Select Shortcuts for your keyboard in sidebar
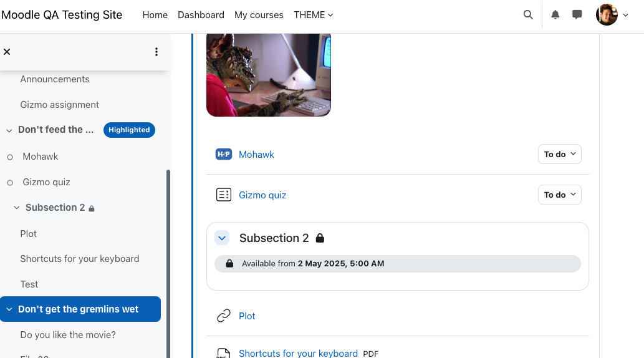This screenshot has width=644, height=358. coord(80,259)
